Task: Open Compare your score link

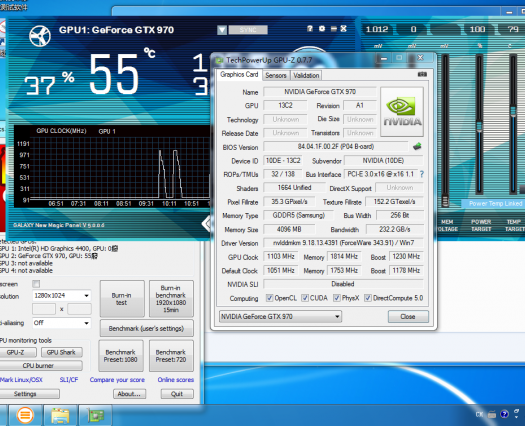Action: [117, 380]
